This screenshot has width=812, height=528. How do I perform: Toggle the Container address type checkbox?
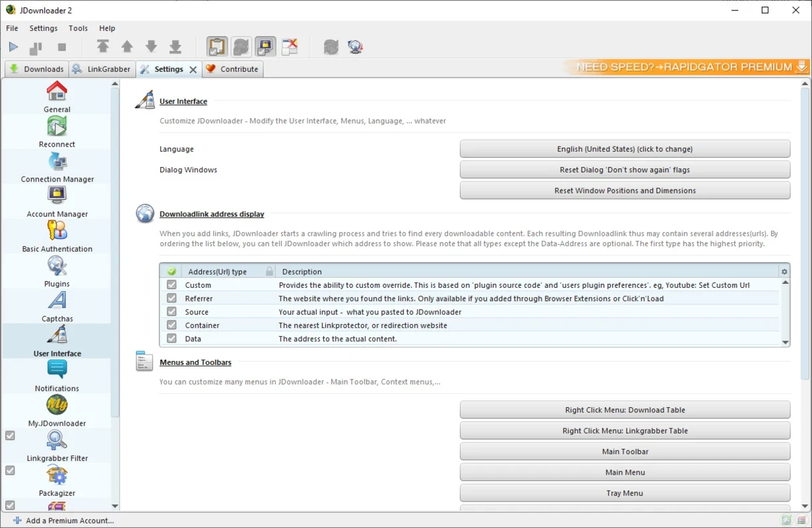(x=172, y=325)
